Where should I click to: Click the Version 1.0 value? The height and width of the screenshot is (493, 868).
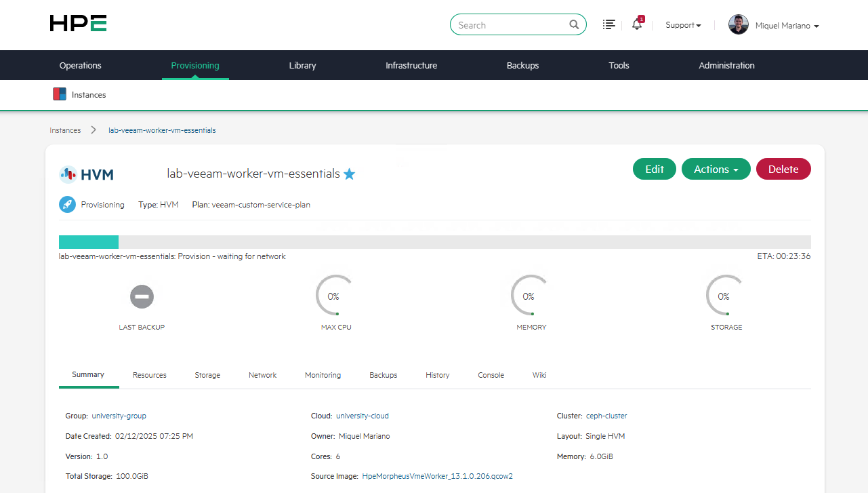click(x=102, y=456)
